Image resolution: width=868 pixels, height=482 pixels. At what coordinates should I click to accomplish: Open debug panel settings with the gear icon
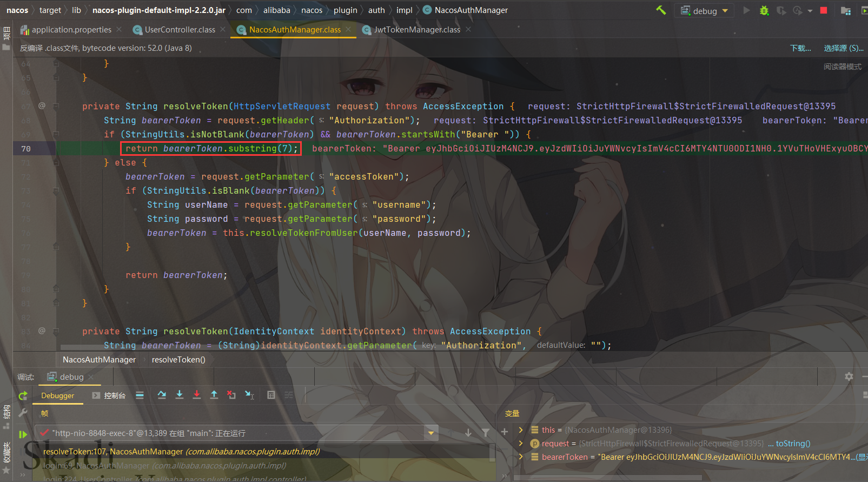(x=849, y=377)
